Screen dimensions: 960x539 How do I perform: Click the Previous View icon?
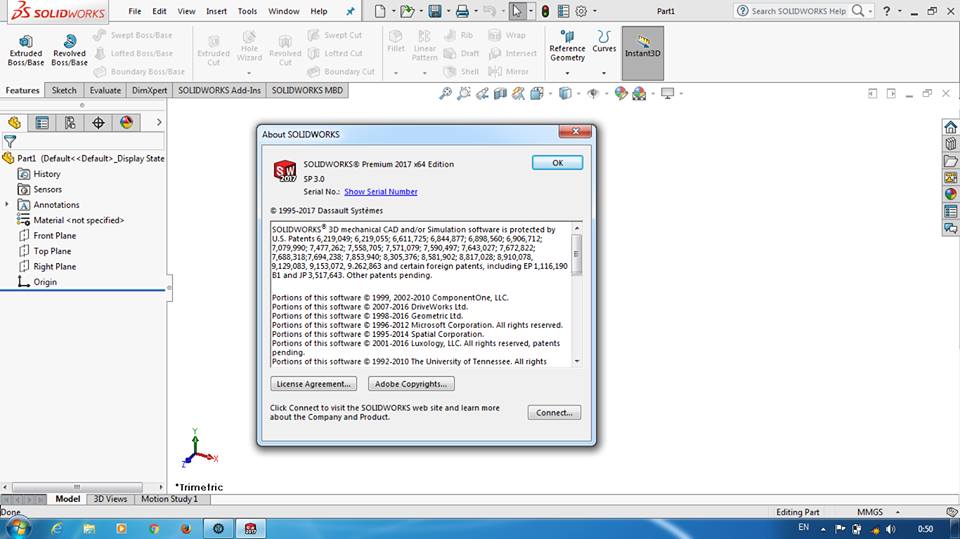click(482, 93)
